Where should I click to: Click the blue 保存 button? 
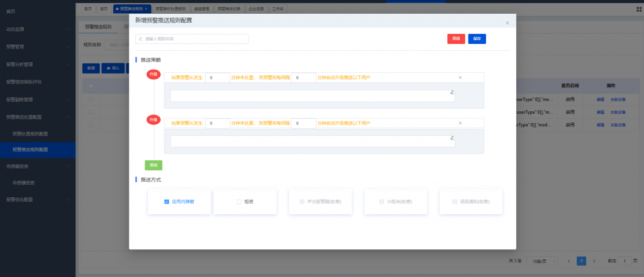477,39
